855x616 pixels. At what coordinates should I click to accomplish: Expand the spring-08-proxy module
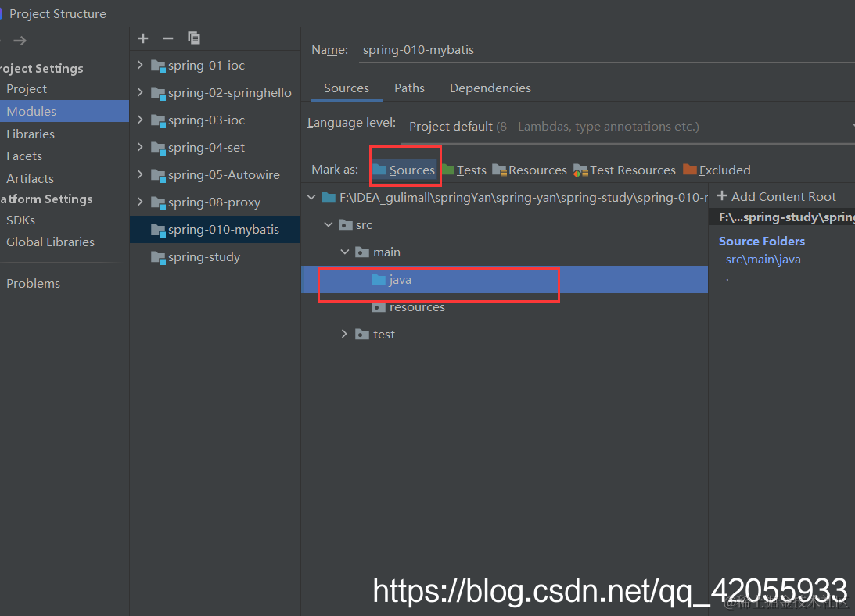coord(140,202)
